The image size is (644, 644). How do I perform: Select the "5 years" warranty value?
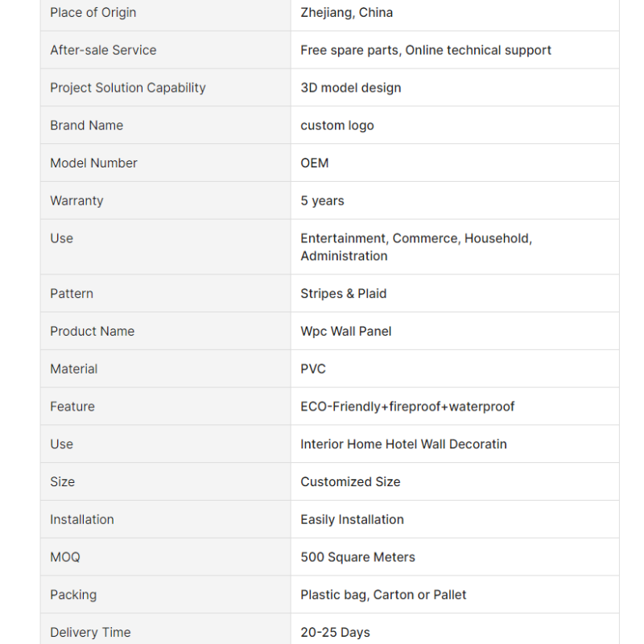coord(322,200)
